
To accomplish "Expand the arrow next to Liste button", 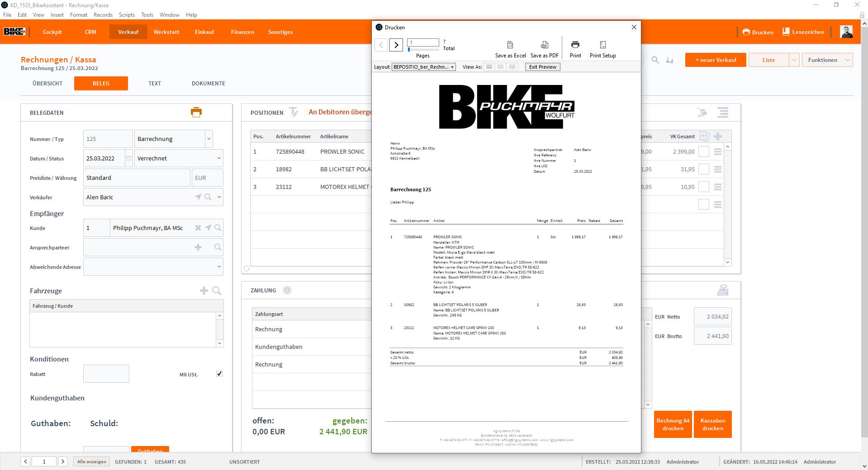I will 794,60.
